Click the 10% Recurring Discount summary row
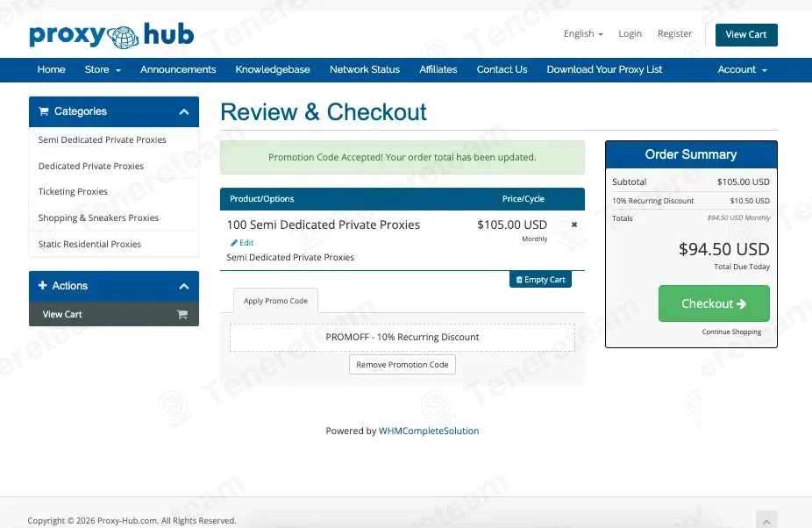812x528 pixels. coord(691,201)
